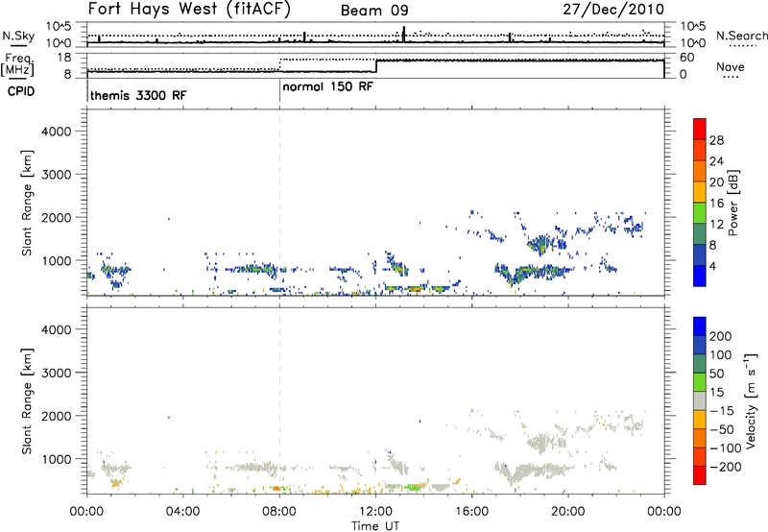The height and width of the screenshot is (532, 768).
Task: Click the "4000" tick on the power panel
Action: 57,132
